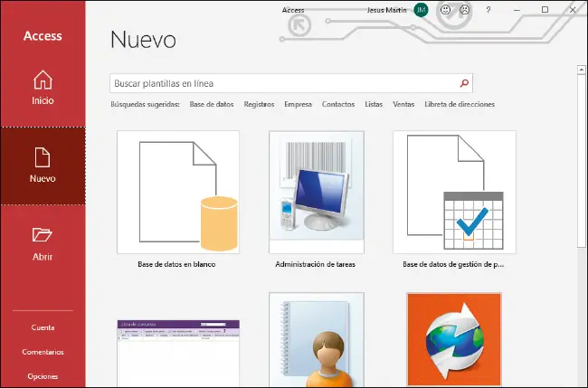The height and width of the screenshot is (388, 588).
Task: Close the Access window
Action: pyautogui.click(x=573, y=10)
